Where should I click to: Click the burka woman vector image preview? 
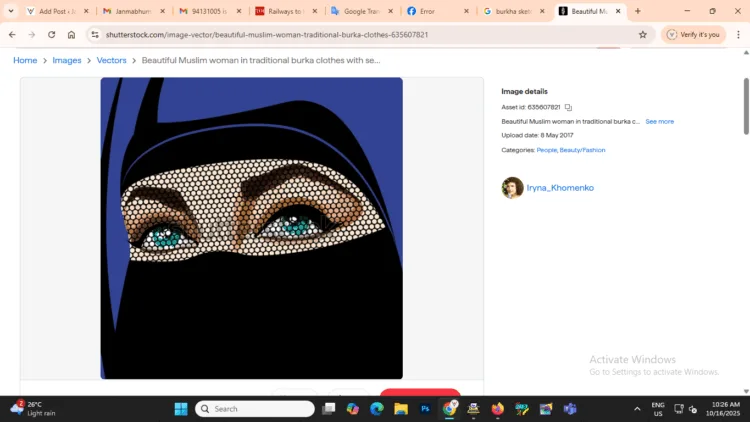click(x=251, y=228)
